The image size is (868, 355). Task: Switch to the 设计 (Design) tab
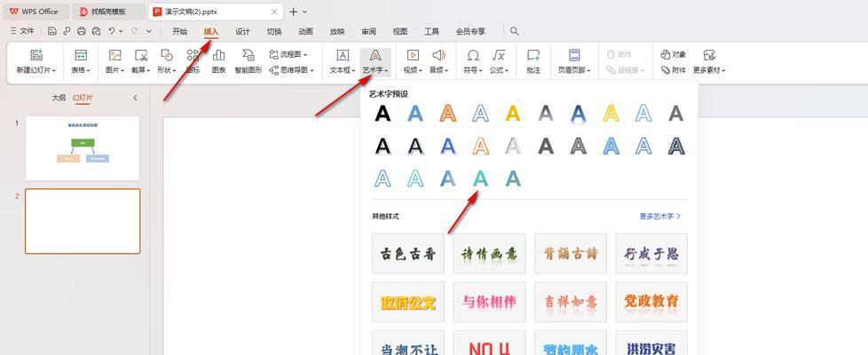point(242,32)
